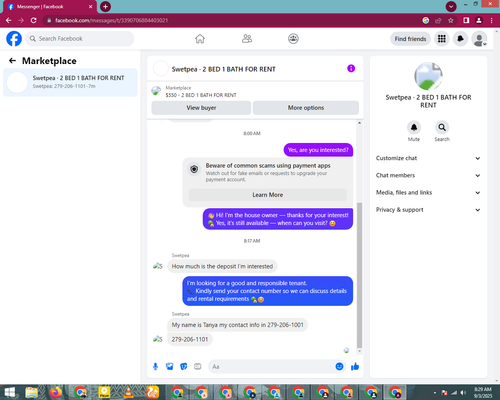
Task: Click the Aa message input field
Action: (x=272, y=367)
